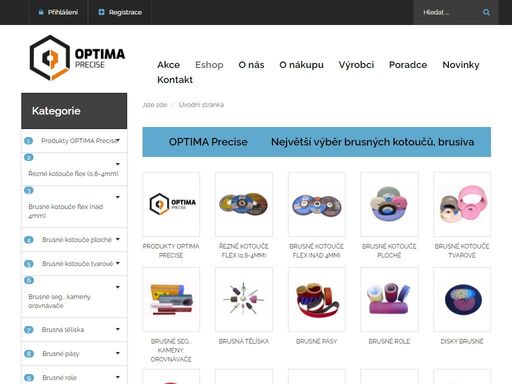
Task: Click DISKY BRUSNÉ caption text
Action: (462, 341)
